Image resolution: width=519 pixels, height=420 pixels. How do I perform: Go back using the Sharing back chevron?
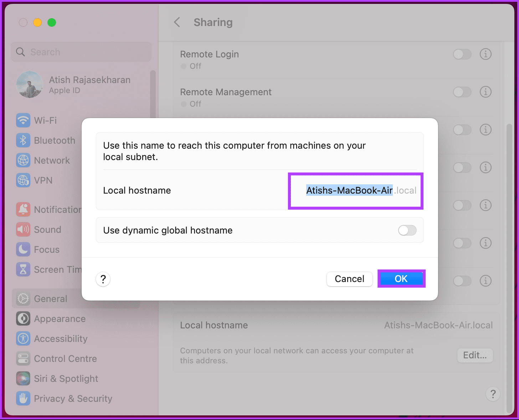[177, 22]
